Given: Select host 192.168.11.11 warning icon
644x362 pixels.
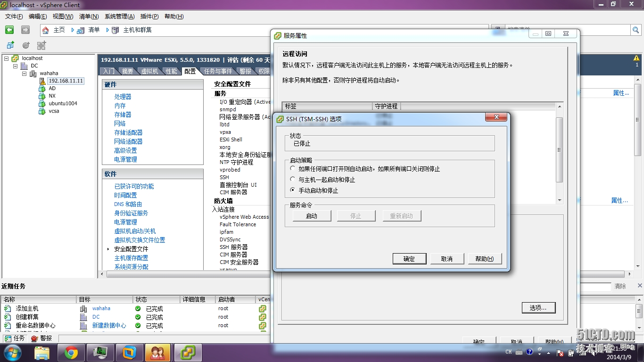Looking at the screenshot, I should coord(42,81).
